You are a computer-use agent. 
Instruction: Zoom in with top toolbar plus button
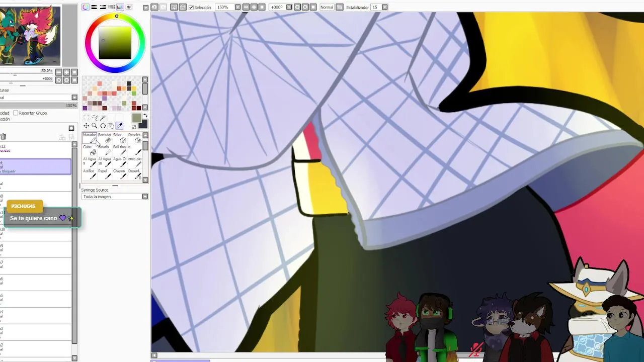[254, 7]
